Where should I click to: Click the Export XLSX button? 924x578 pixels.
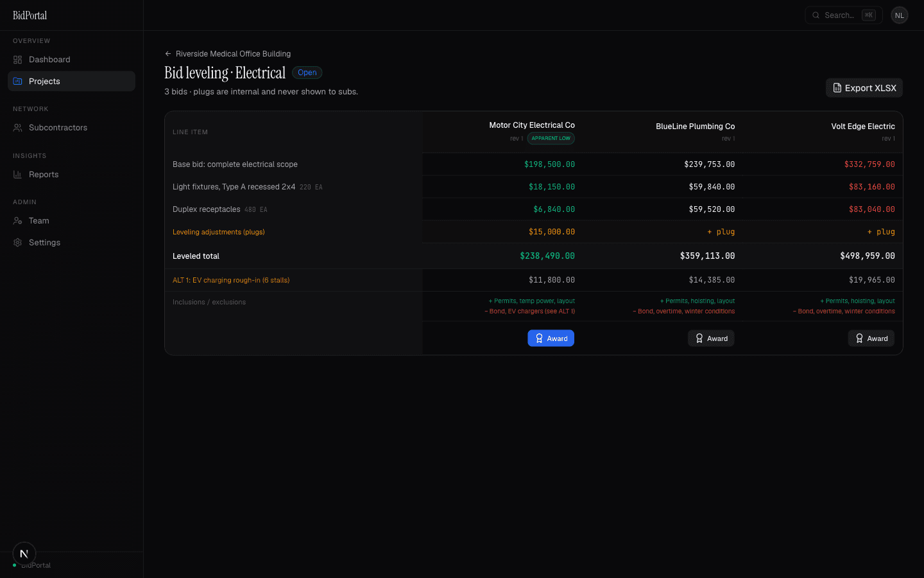[x=864, y=88]
